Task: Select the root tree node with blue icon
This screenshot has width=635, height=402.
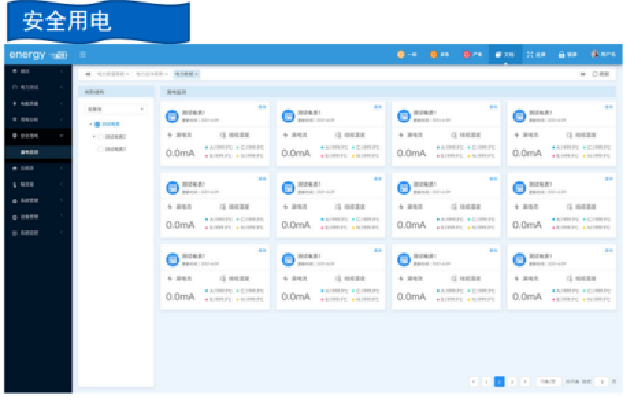Action: pos(107,124)
